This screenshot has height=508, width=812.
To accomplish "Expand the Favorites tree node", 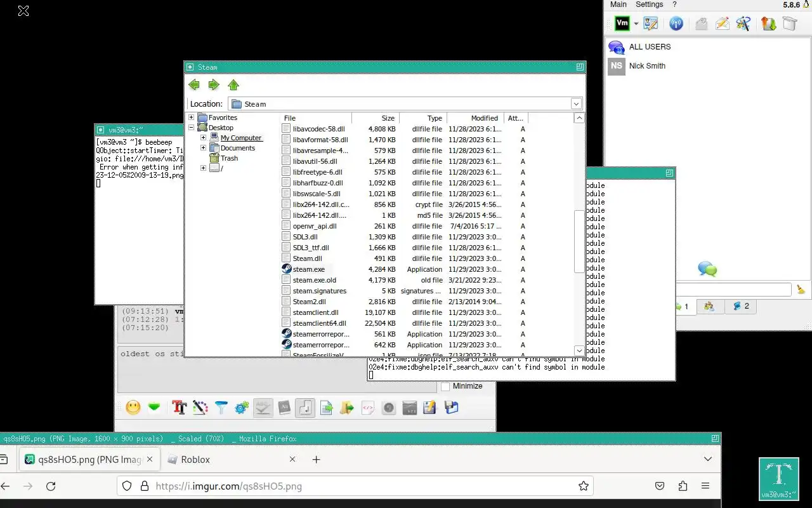I will (192, 117).
